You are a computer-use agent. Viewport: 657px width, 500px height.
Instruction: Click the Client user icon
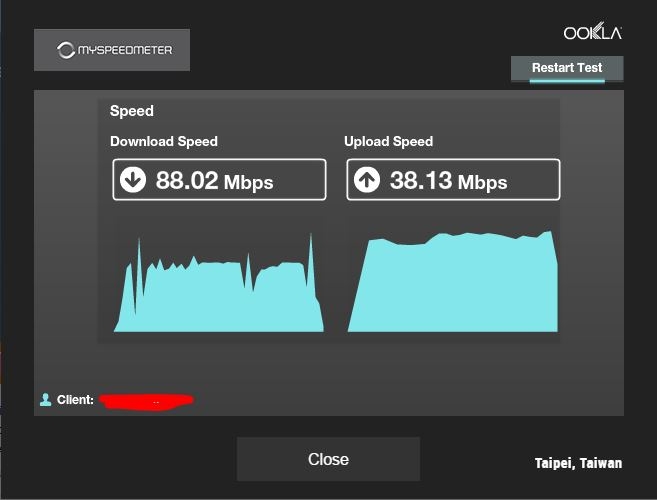click(45, 399)
